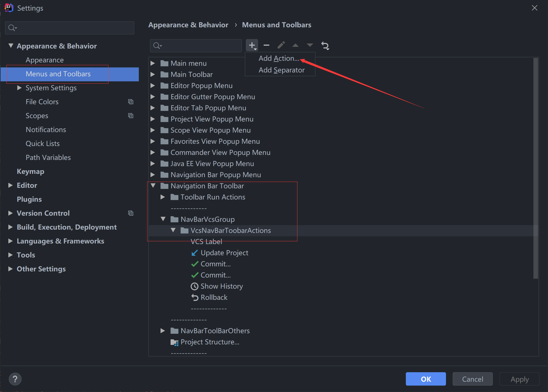Select the Update Project action
This screenshot has width=548, height=392.
224,253
